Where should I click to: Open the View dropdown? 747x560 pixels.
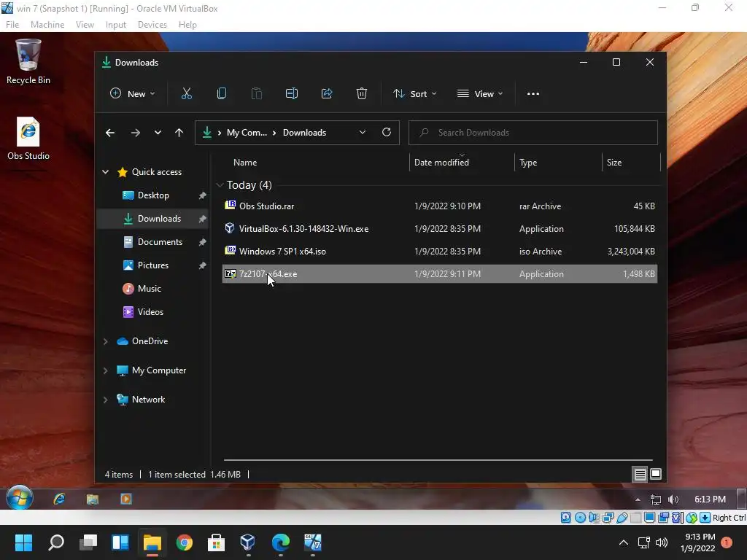[480, 94]
